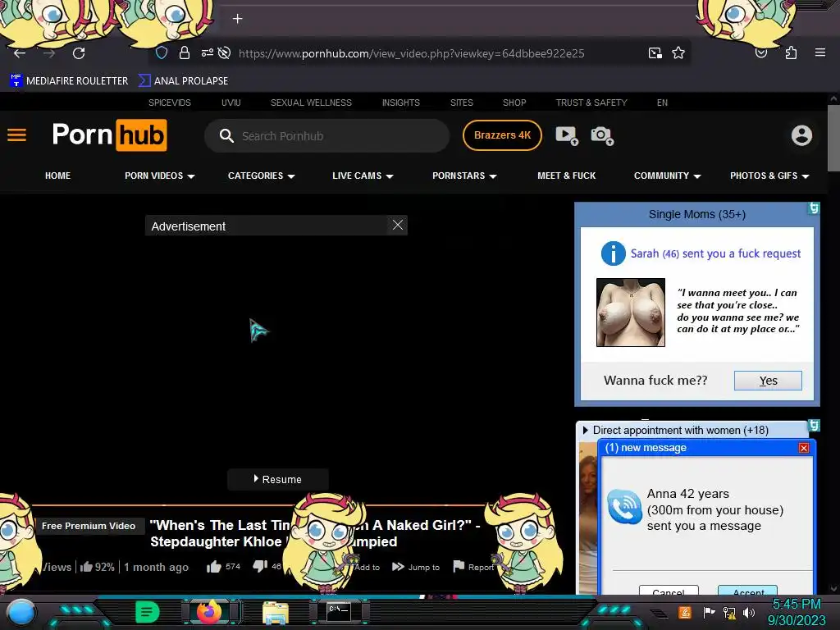Open the green taskbar music app icon

[148, 612]
